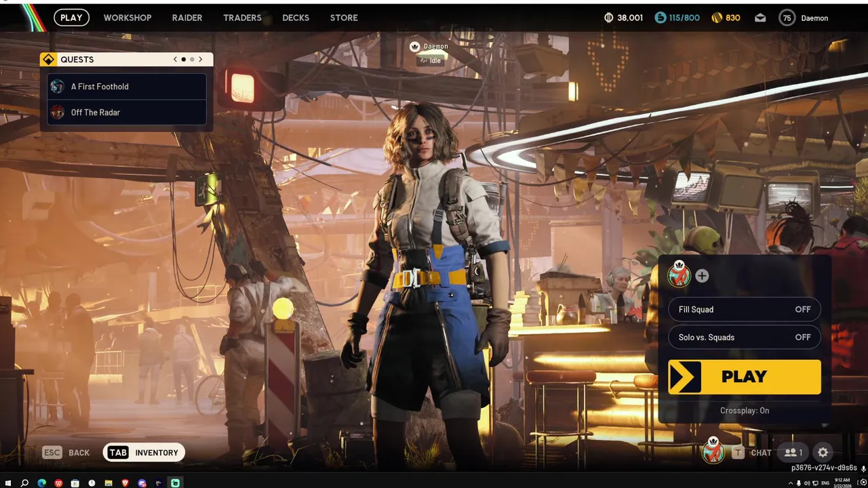The height and width of the screenshot is (488, 868).
Task: Toggle the Fill Squad option
Action: [x=744, y=309]
